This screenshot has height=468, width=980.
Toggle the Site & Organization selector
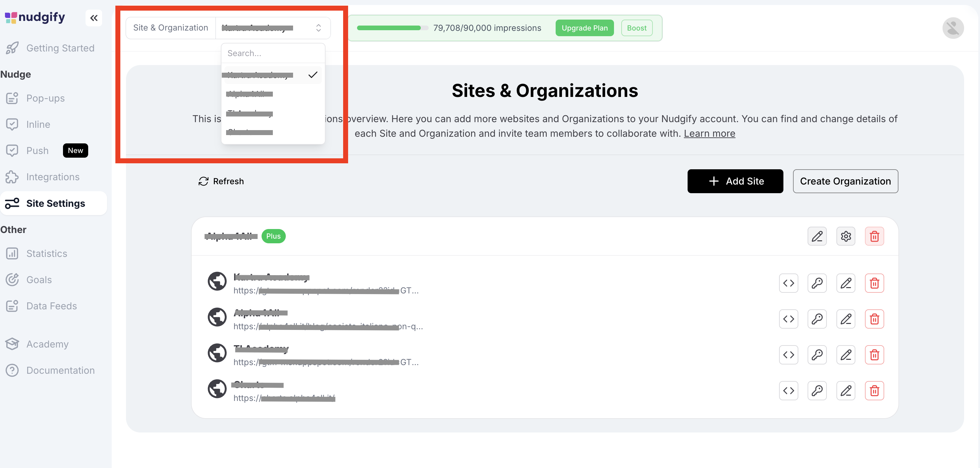click(273, 28)
